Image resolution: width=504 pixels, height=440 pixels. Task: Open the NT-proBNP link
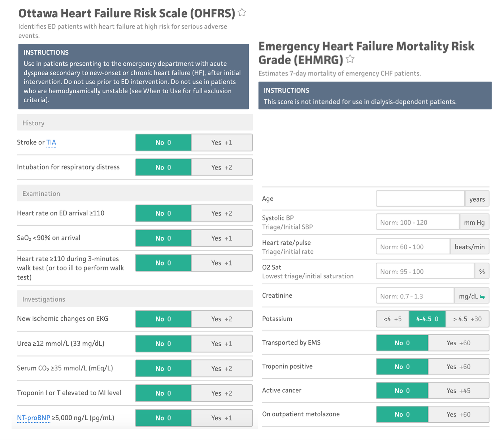[34, 418]
